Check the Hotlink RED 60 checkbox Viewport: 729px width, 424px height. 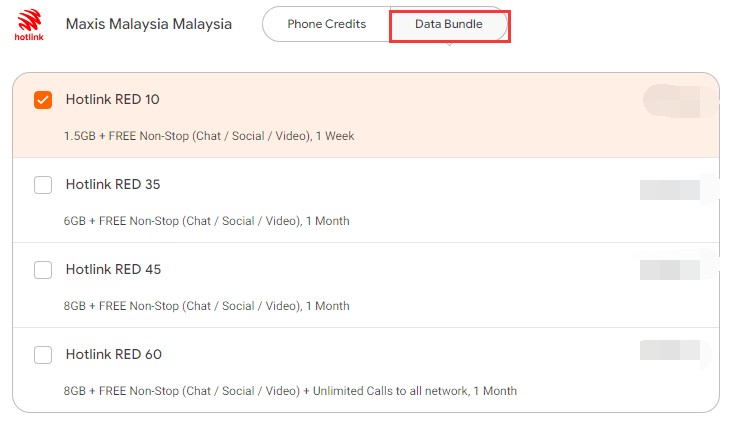coord(43,355)
